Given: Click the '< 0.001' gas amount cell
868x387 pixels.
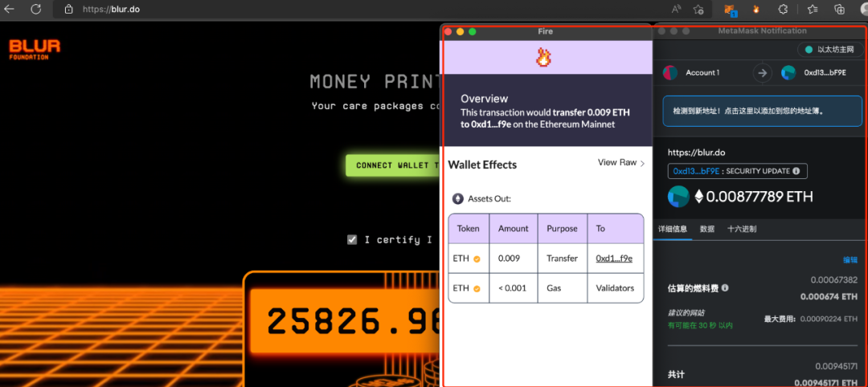Looking at the screenshot, I should coord(513,288).
